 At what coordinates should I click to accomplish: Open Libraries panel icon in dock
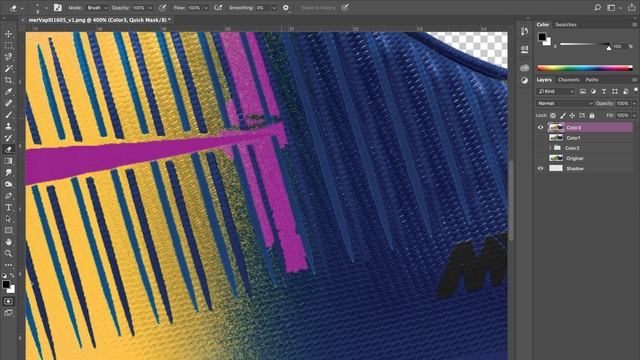(524, 68)
